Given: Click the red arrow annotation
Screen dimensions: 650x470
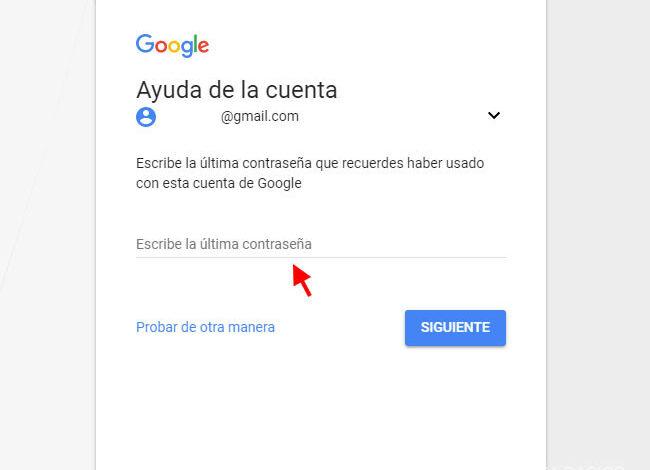Looking at the screenshot, I should coord(302,281).
